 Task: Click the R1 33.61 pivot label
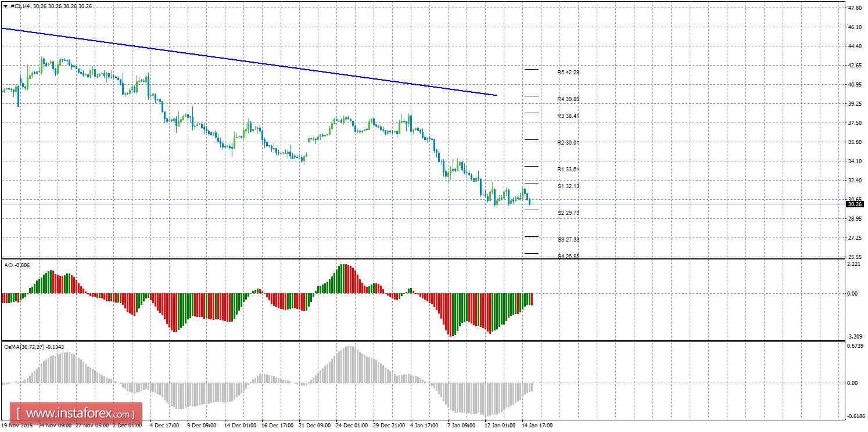[568, 170]
